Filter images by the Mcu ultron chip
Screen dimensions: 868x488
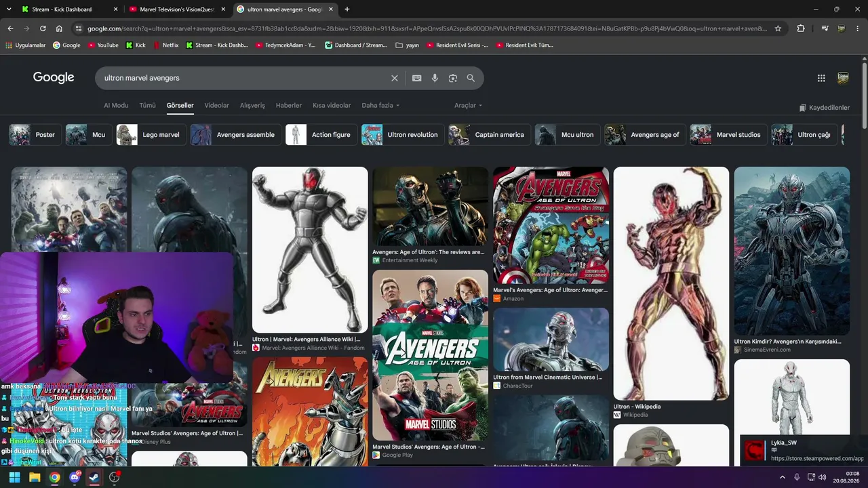point(567,135)
